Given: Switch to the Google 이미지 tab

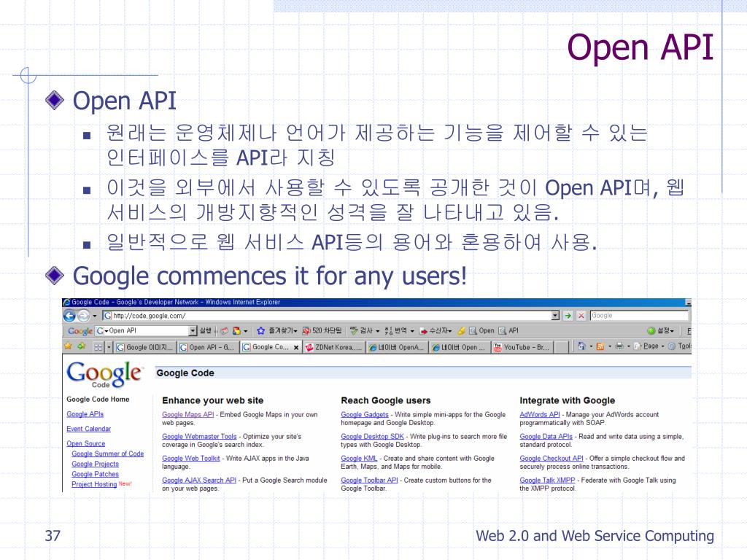Looking at the screenshot, I should pos(145,348).
